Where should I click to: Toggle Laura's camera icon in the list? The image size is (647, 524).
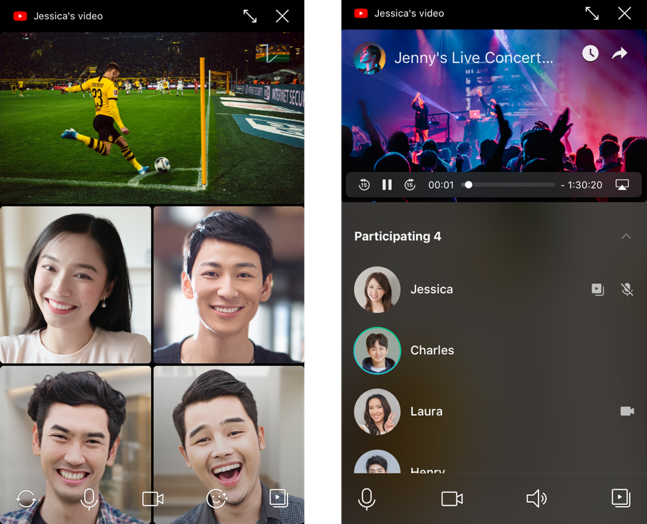tap(627, 411)
